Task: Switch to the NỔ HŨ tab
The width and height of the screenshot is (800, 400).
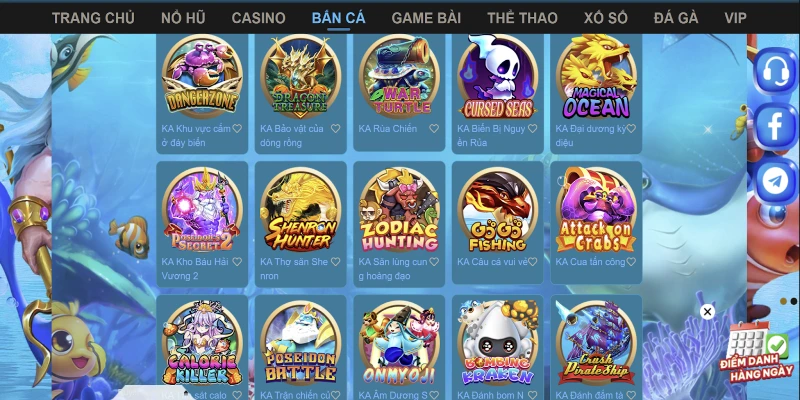Action: tap(183, 18)
